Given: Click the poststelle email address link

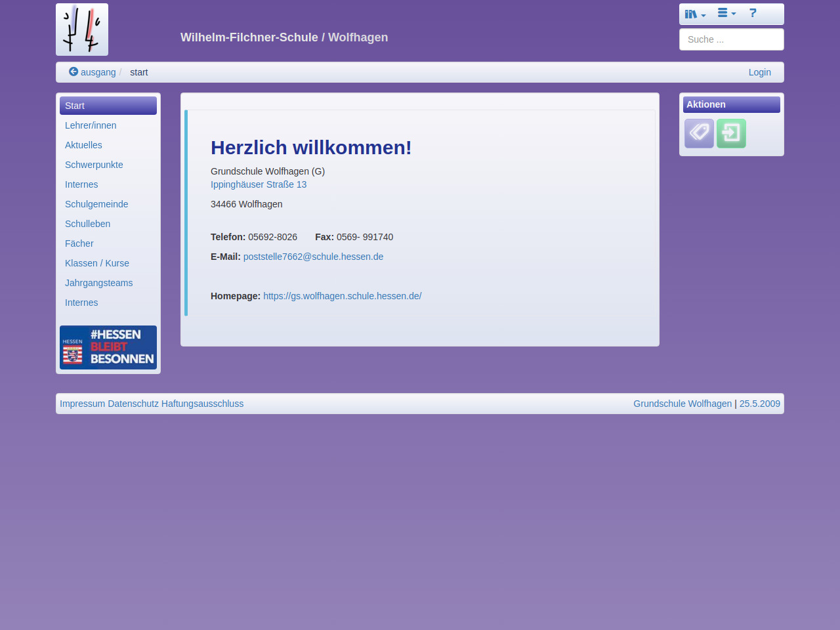Looking at the screenshot, I should 313,257.
